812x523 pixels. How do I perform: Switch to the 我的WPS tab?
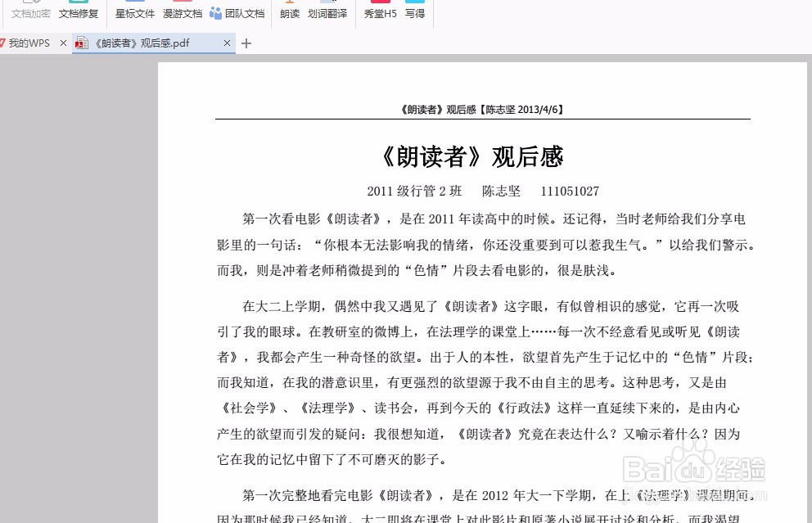29,43
